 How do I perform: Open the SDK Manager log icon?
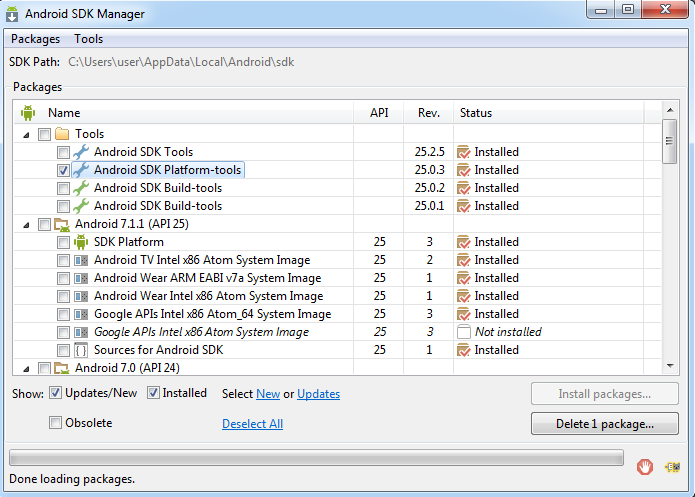(672, 467)
